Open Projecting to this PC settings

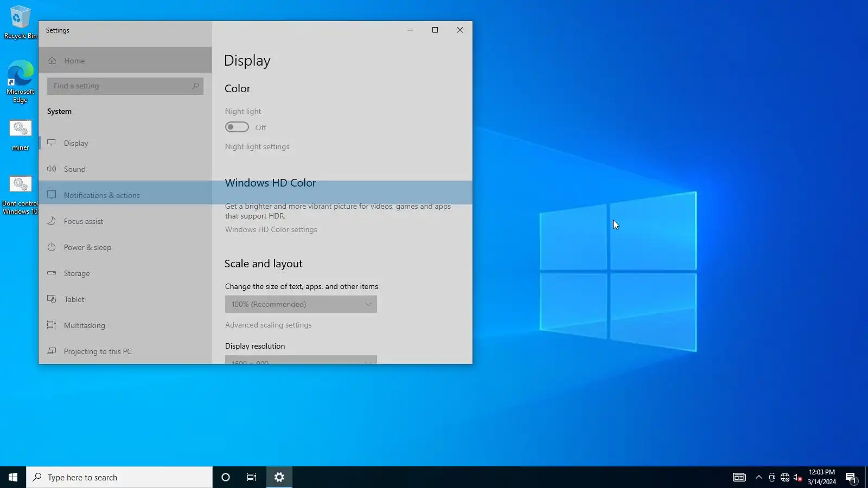pos(125,351)
